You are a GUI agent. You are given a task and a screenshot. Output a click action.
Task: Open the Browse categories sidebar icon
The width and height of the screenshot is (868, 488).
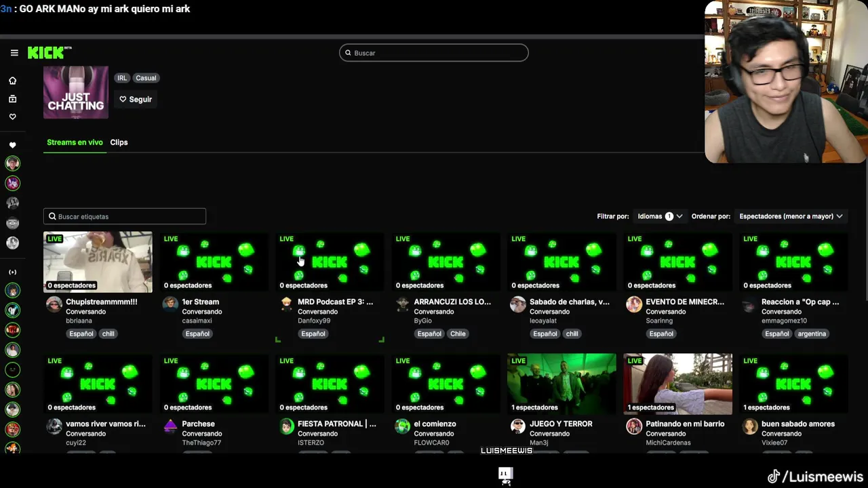[12, 99]
